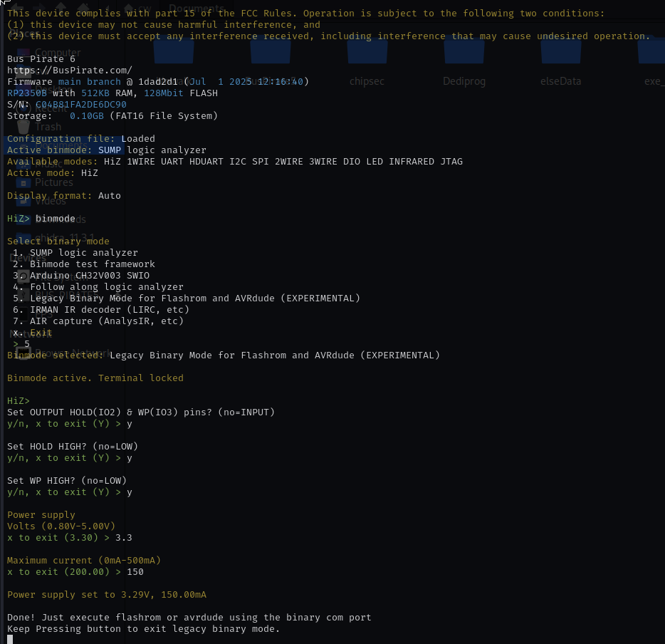Click the 'Set OUTPUT HOLD(IO2) & WP(IO3) pins?' prompt
The width and height of the screenshot is (665, 644).
pyautogui.click(x=141, y=412)
